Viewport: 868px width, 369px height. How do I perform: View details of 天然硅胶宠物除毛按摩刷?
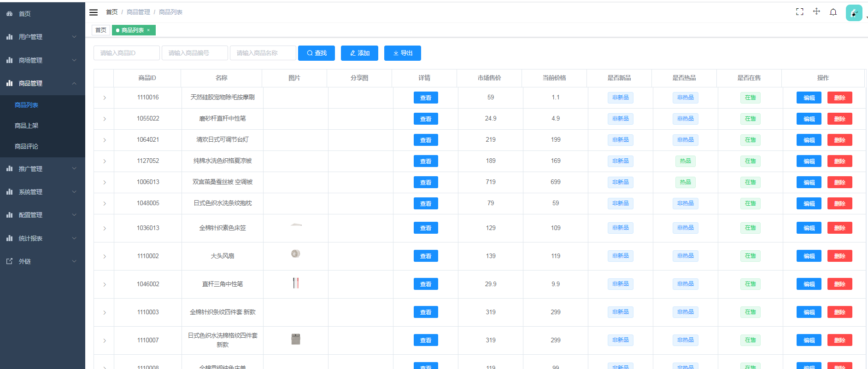pos(426,98)
